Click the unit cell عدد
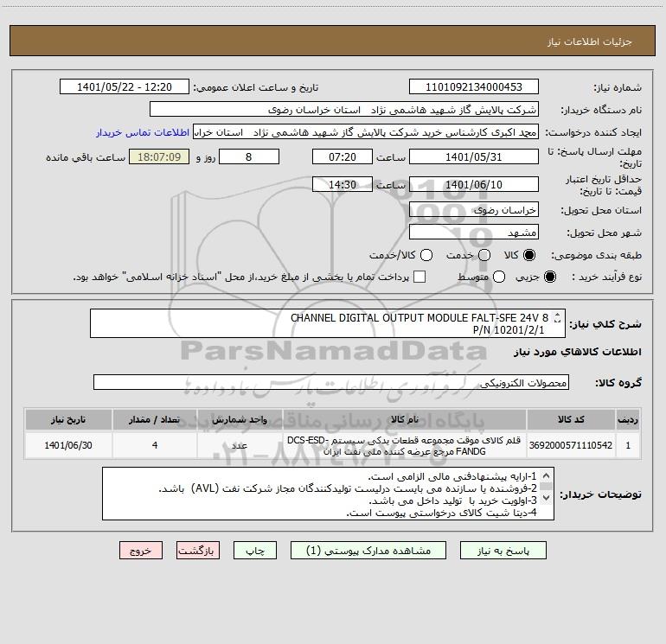 coord(240,445)
